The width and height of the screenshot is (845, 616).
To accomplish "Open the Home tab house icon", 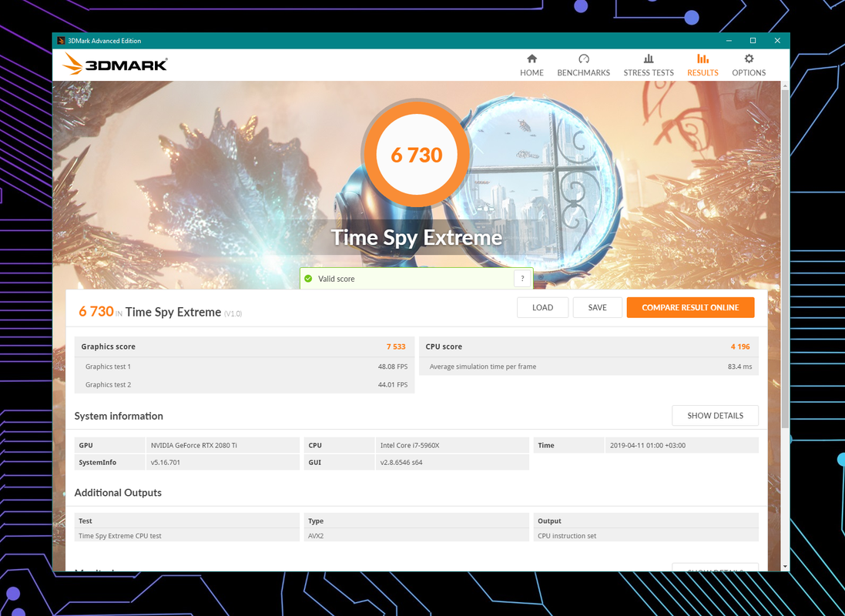I will pyautogui.click(x=531, y=59).
